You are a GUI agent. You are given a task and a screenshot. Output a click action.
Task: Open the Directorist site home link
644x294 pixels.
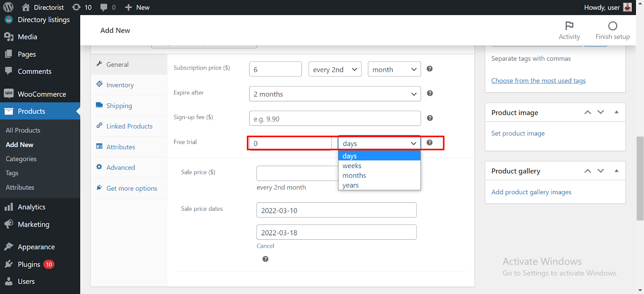point(43,7)
